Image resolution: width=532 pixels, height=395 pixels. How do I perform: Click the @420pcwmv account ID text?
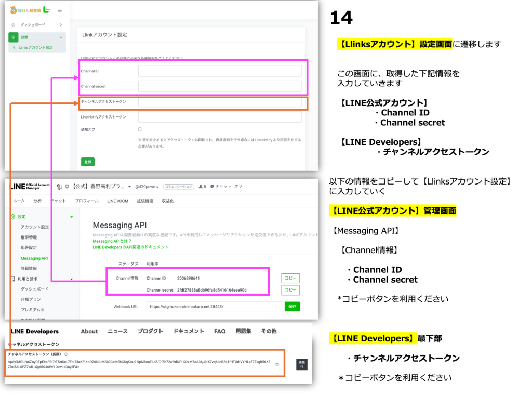pos(147,186)
